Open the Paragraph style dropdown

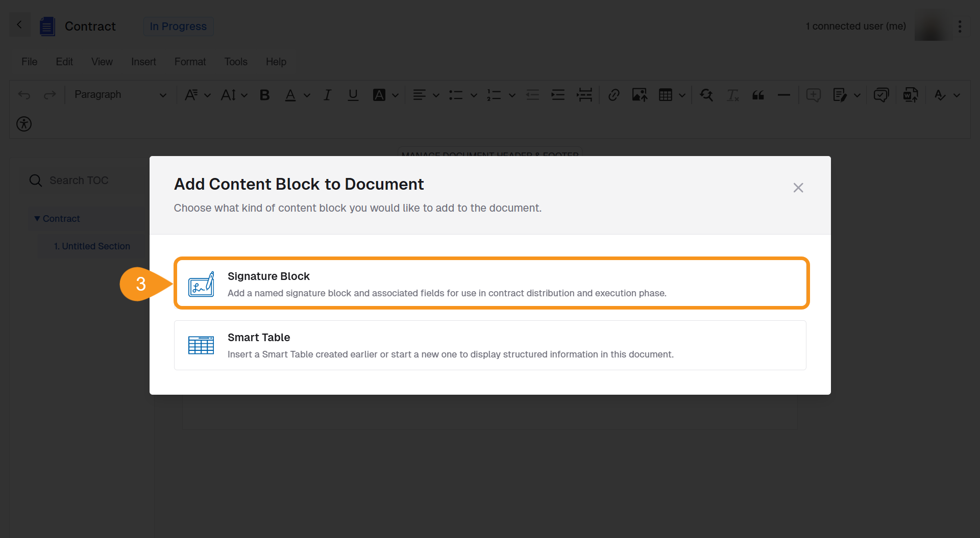(x=120, y=95)
